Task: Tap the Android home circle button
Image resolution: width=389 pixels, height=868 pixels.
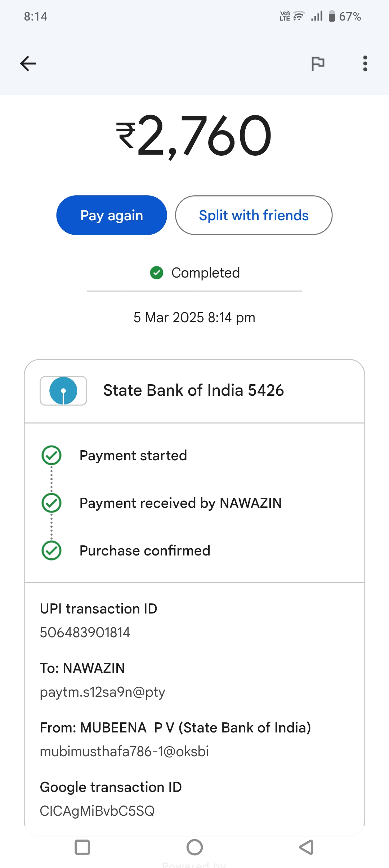Action: coord(194,847)
